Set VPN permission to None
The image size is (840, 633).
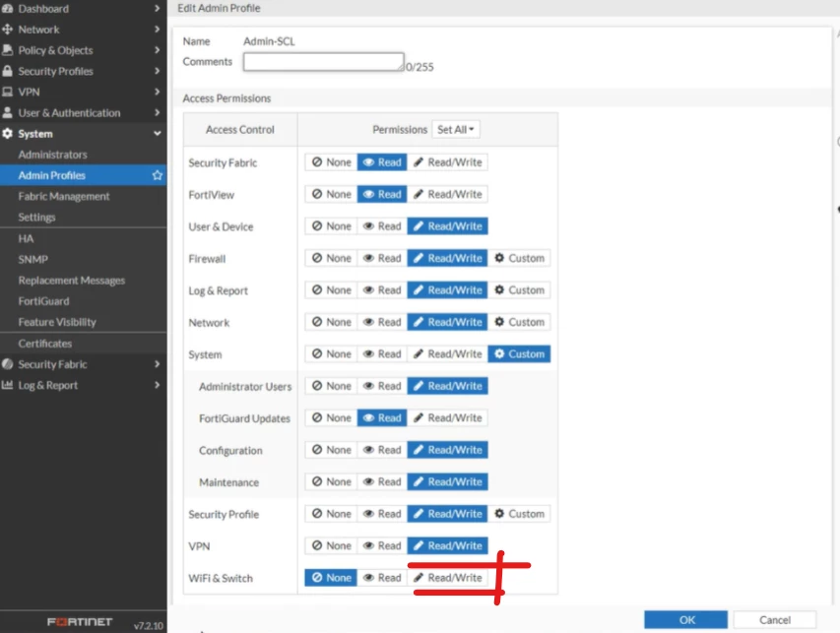(331, 545)
